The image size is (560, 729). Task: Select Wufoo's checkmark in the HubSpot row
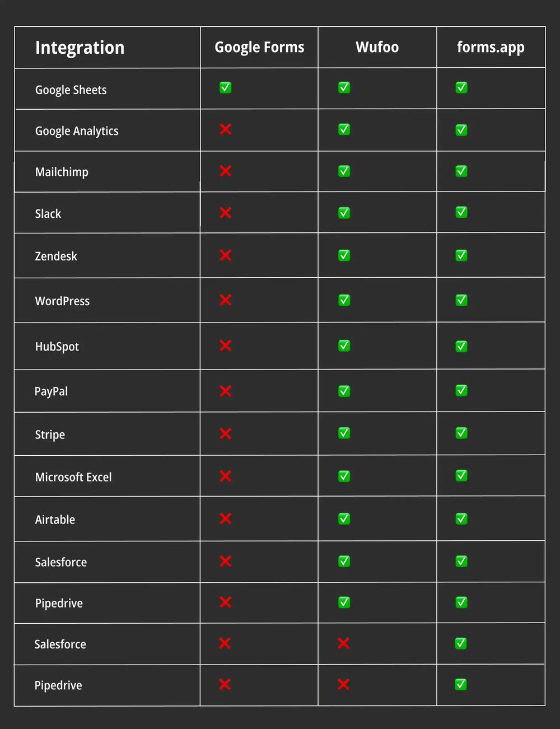(344, 346)
